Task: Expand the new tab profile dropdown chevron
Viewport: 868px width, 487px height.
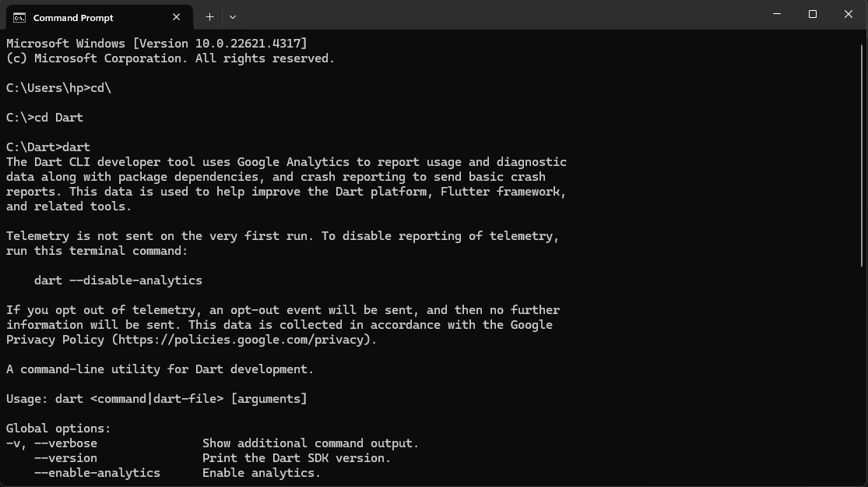Action: coord(232,16)
